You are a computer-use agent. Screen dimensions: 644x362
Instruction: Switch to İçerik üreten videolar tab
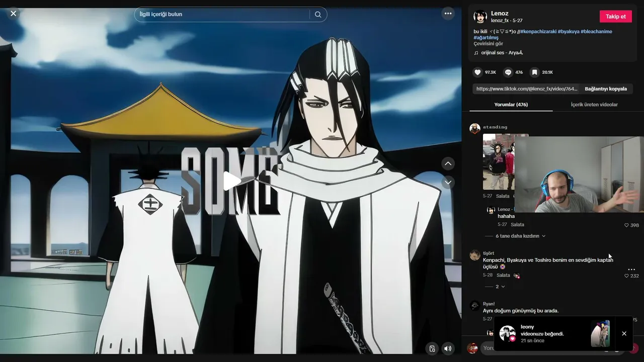click(594, 105)
